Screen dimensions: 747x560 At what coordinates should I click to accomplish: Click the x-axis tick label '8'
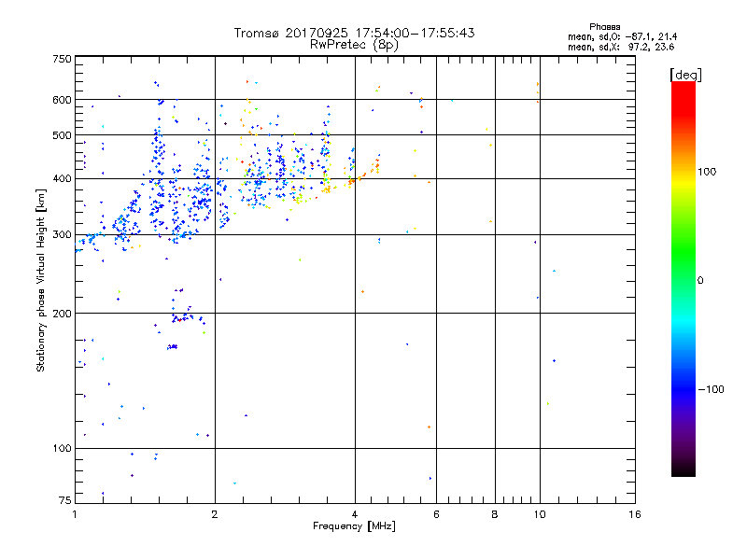[x=495, y=514]
